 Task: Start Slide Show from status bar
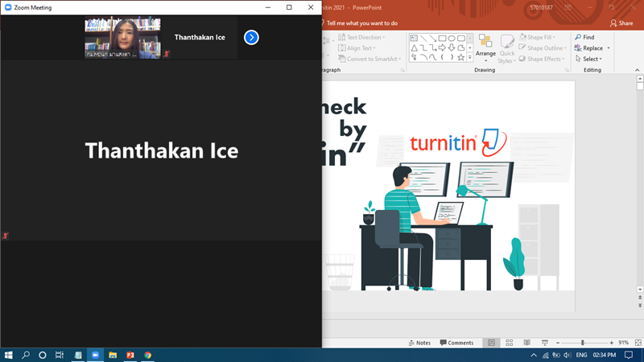(x=545, y=343)
